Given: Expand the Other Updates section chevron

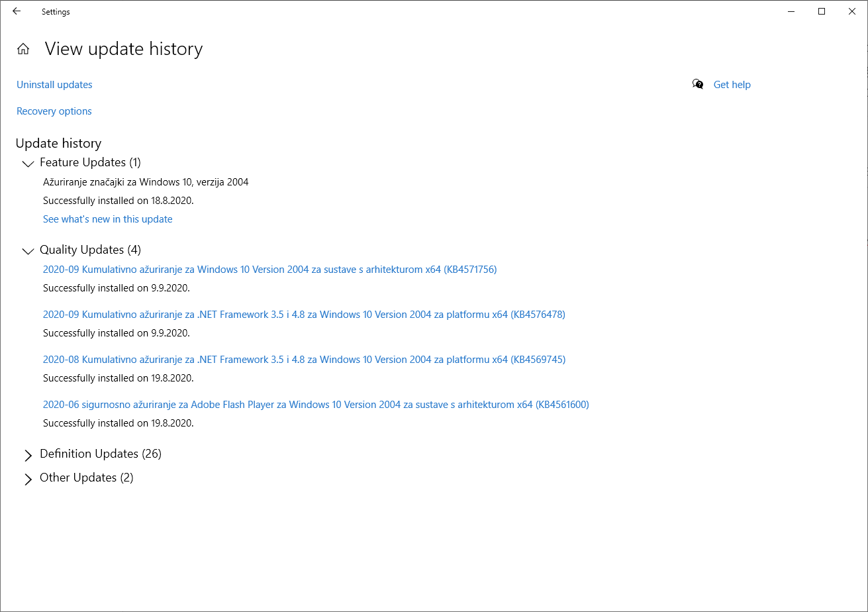Looking at the screenshot, I should click(x=28, y=479).
